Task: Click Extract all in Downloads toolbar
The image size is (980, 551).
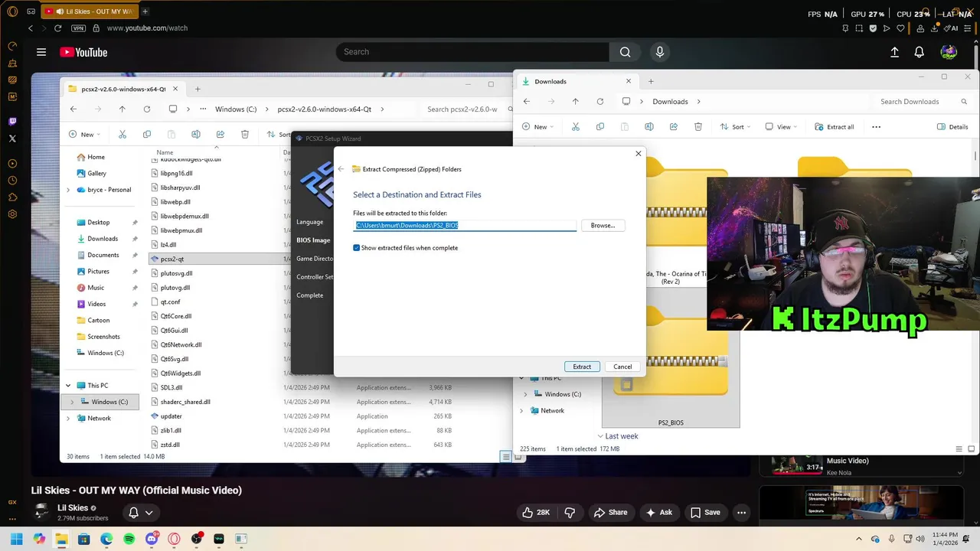Action: click(x=835, y=127)
